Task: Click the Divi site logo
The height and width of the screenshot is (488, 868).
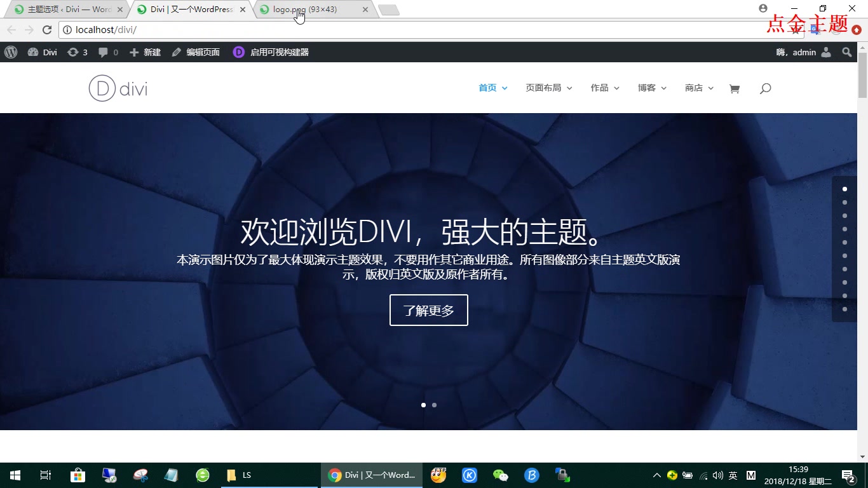Action: click(x=118, y=88)
